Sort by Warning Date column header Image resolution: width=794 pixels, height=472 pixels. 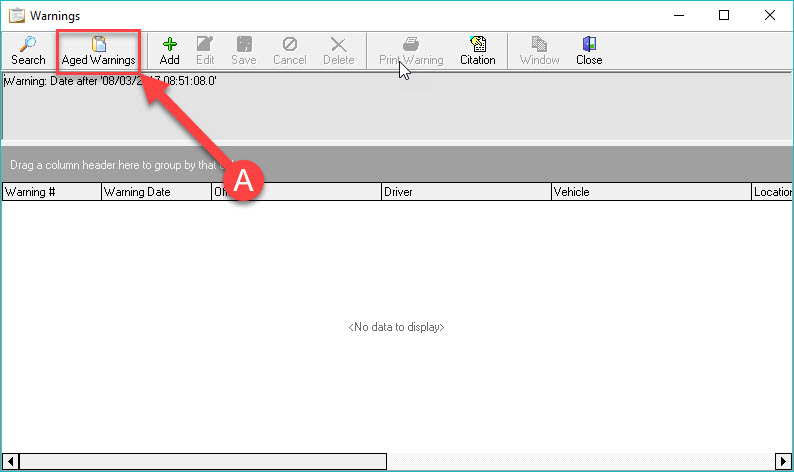coord(155,192)
